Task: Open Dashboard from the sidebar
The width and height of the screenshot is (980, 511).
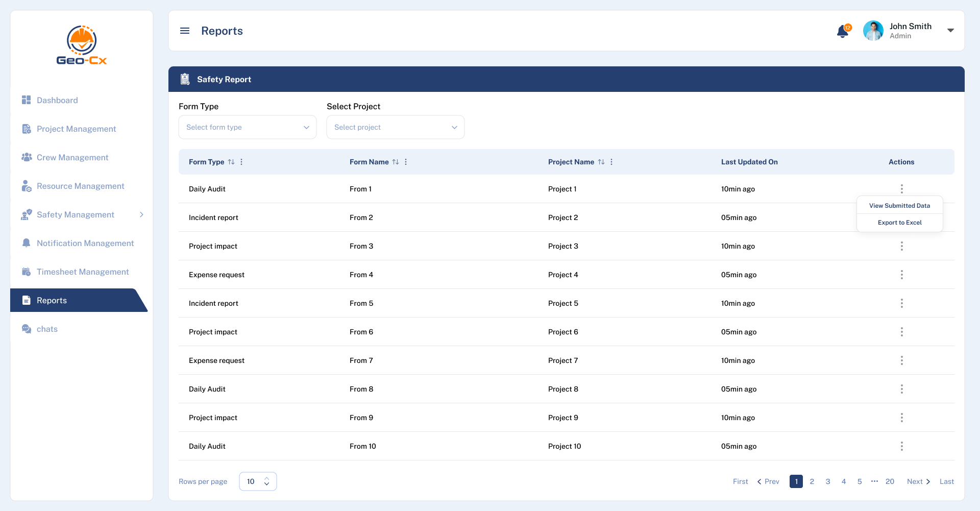Action: point(57,101)
